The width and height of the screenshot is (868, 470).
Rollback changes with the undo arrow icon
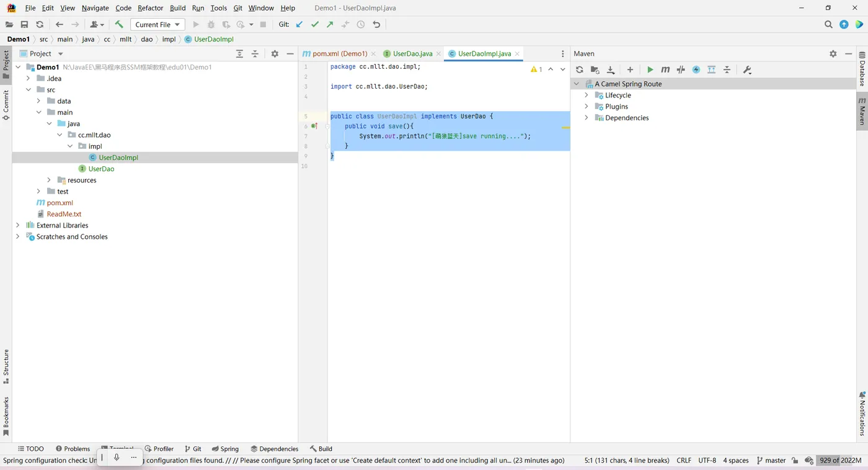tap(376, 25)
